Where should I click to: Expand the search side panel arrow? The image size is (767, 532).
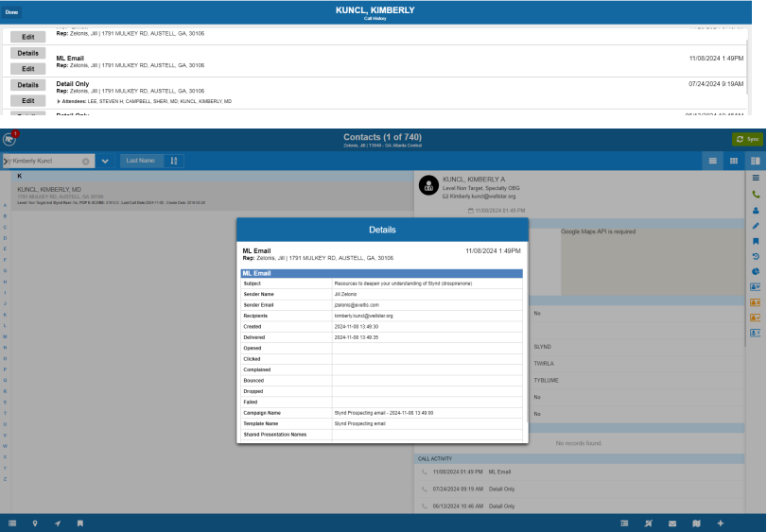point(6,162)
